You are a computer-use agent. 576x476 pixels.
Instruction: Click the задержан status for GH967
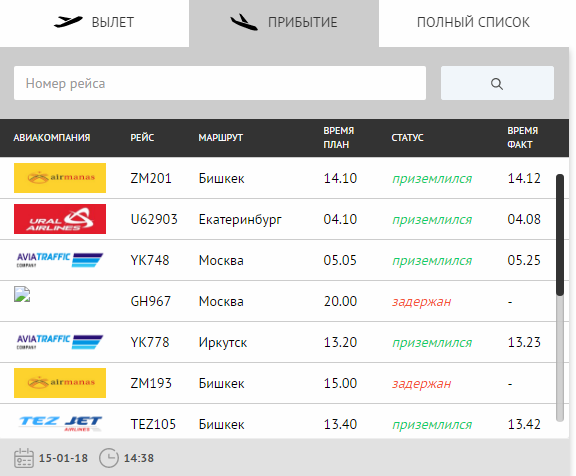click(422, 302)
